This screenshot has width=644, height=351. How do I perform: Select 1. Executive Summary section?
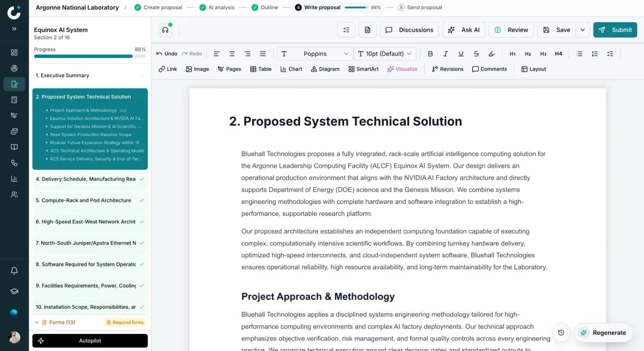[x=90, y=75]
